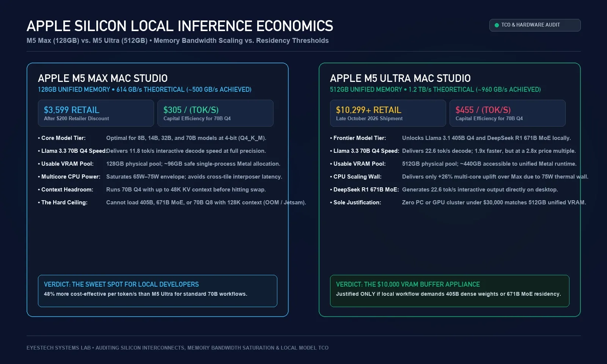Click the Frontier Model Tier label

358,138
